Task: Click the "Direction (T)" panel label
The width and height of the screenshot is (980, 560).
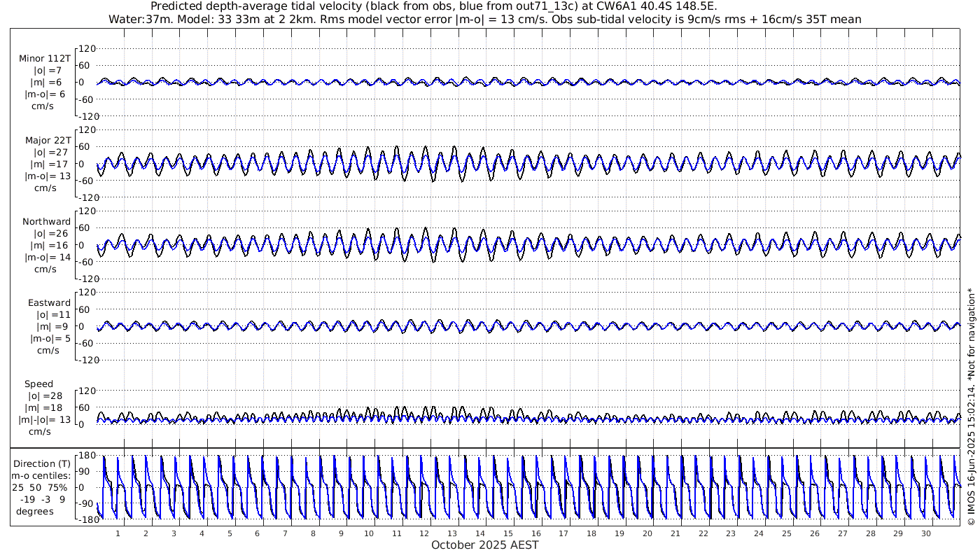Action: click(43, 463)
